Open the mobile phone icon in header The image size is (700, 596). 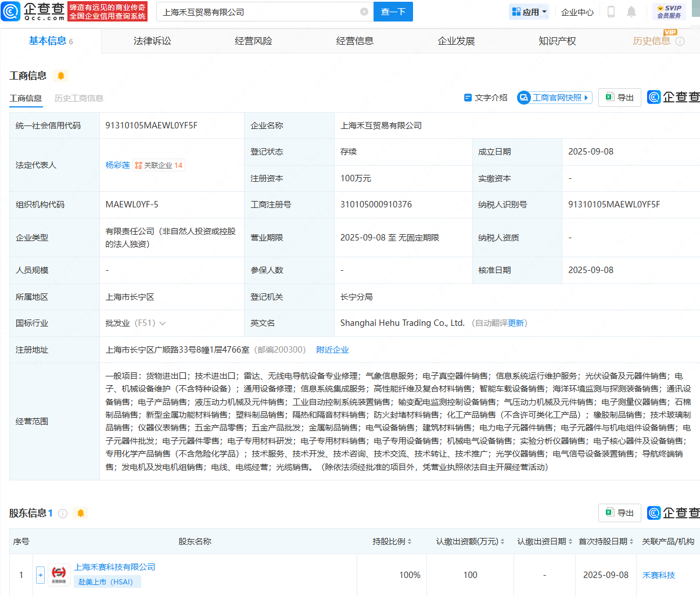click(611, 12)
